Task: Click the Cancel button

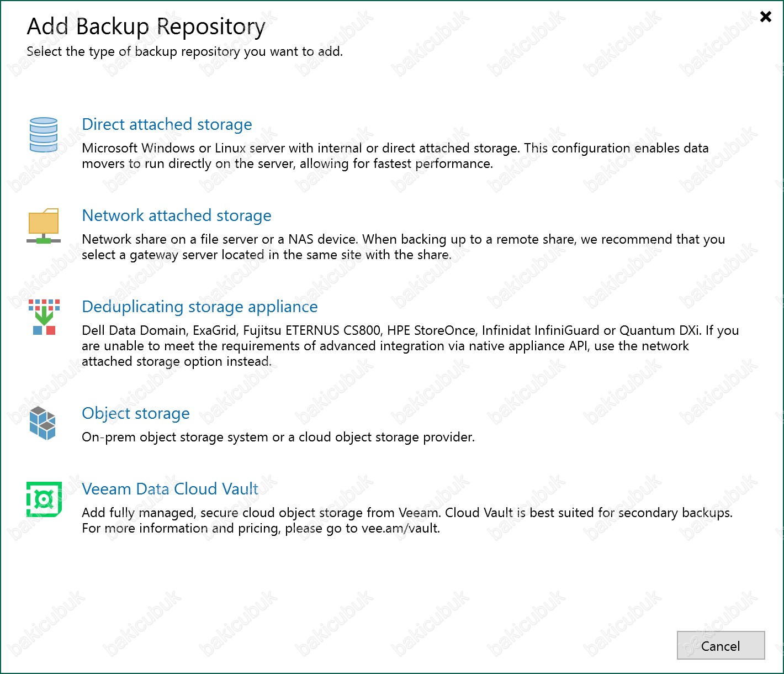Action: tap(721, 645)
